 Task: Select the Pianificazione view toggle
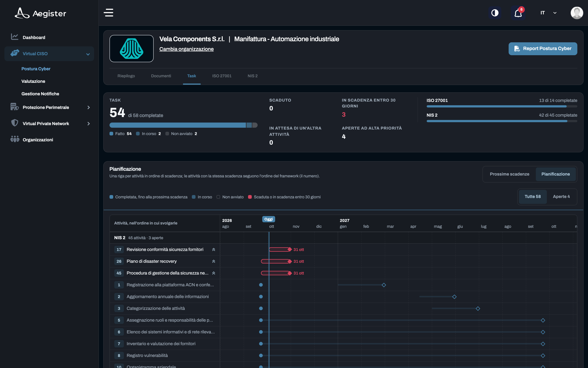click(555, 174)
